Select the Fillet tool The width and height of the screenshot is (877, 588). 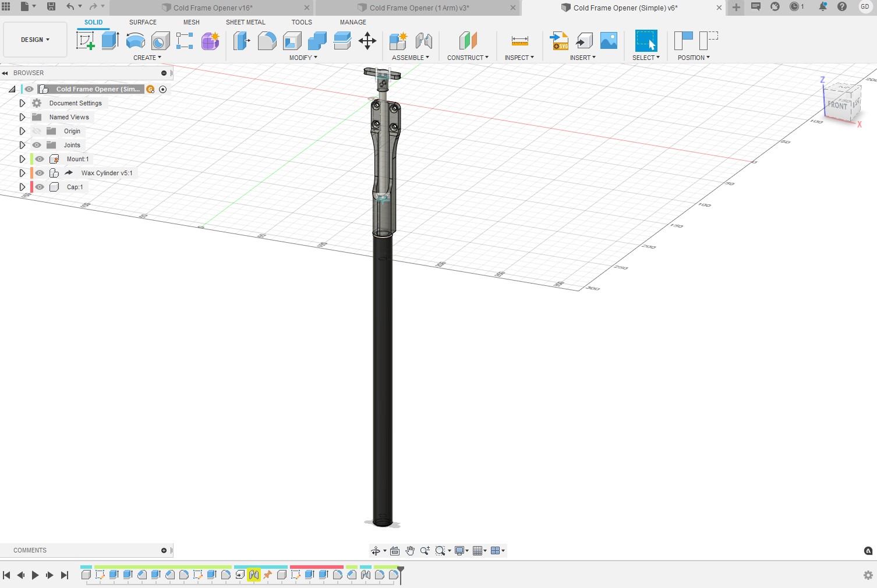click(x=267, y=41)
